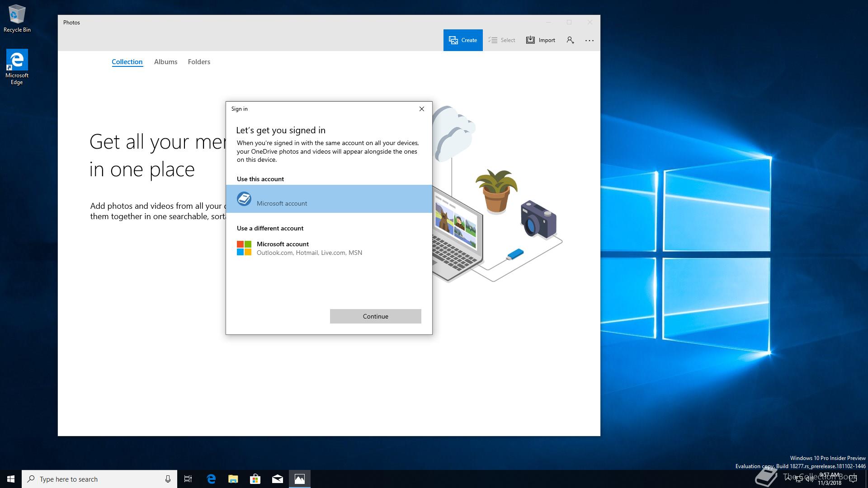Viewport: 868px width, 488px height.
Task: Click the Microsoft four-color logo icon
Action: coord(244,248)
